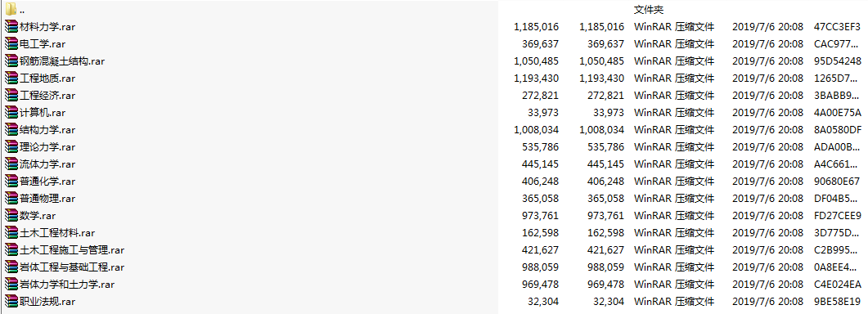
Task: Click the 文件夹 type label of parent row
Action: tap(649, 10)
